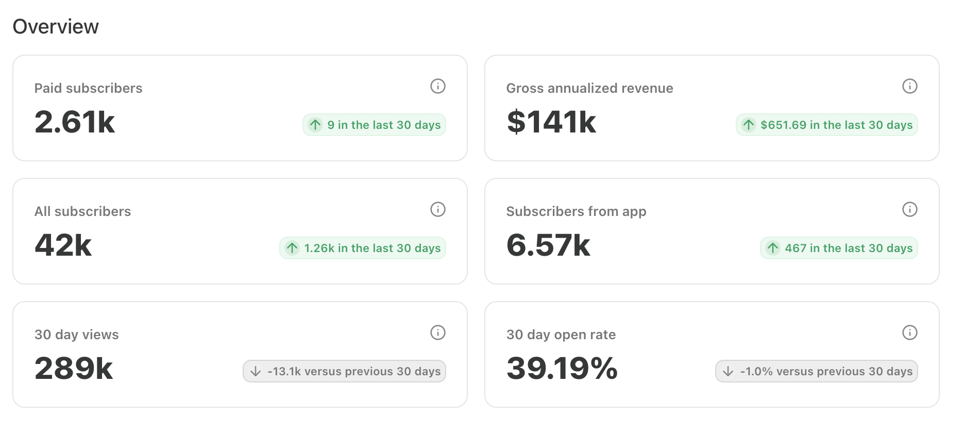This screenshot has width=980, height=433.
Task: Select the '467 in the last 30 days' badge
Action: point(839,248)
